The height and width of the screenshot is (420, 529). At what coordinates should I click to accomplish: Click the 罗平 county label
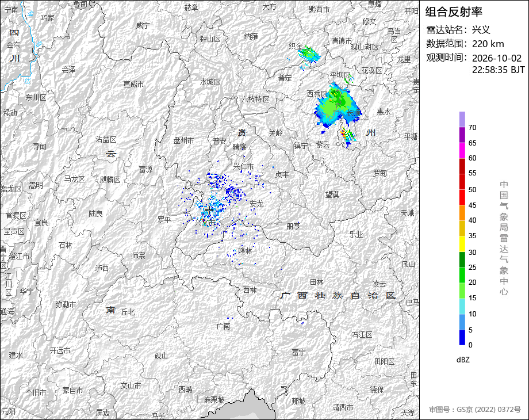[x=164, y=220]
